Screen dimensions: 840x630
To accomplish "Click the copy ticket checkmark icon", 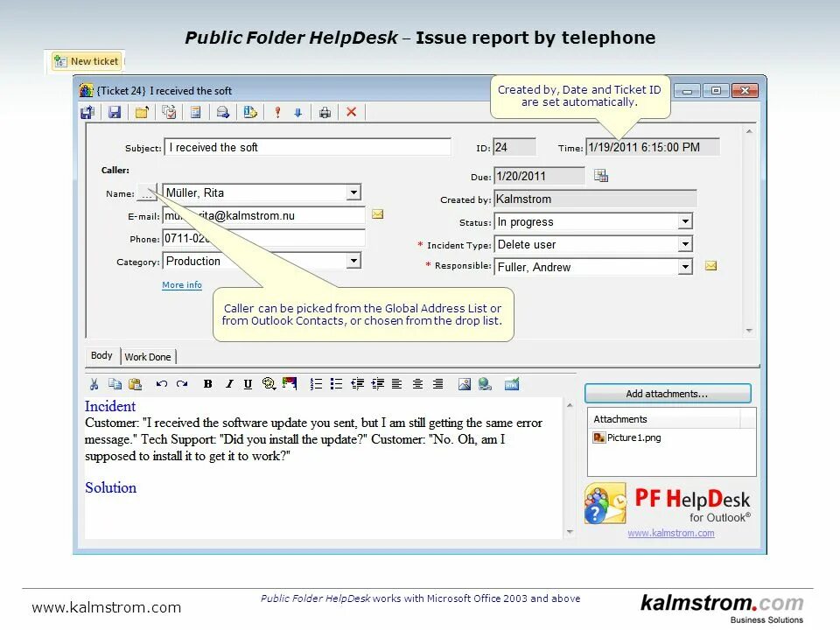I will (x=169, y=113).
